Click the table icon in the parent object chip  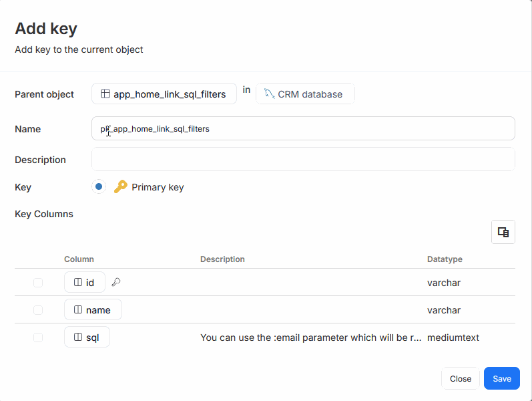105,94
